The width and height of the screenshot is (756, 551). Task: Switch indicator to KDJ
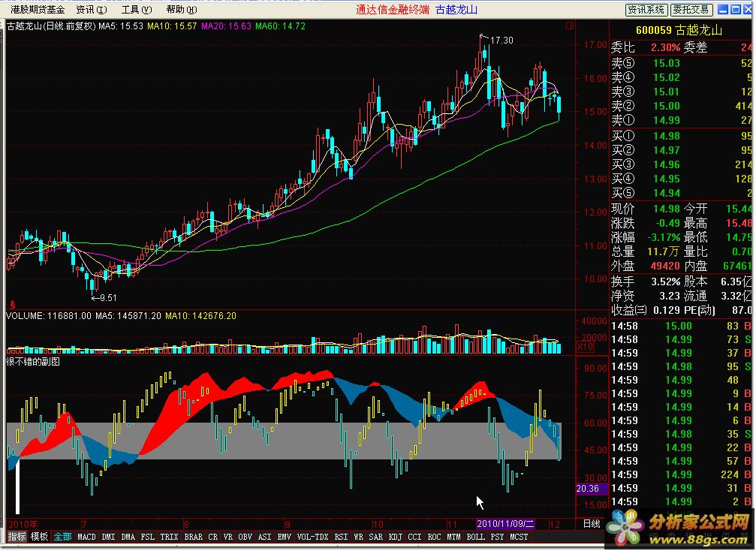pos(396,537)
